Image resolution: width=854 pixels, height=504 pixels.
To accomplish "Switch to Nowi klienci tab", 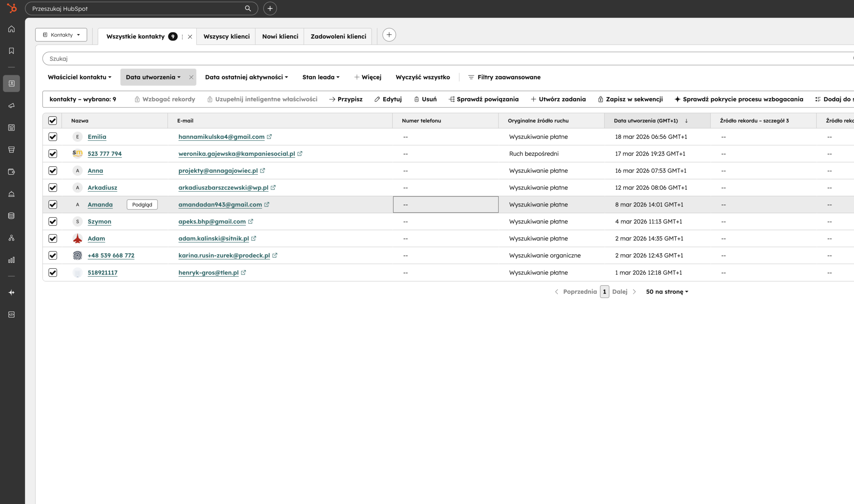I will tap(280, 36).
